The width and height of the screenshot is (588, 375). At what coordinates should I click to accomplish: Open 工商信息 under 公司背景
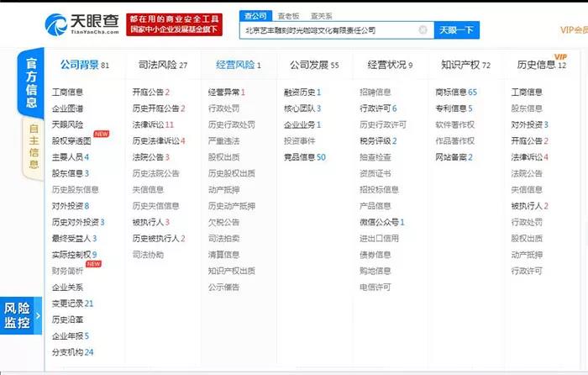[x=67, y=92]
